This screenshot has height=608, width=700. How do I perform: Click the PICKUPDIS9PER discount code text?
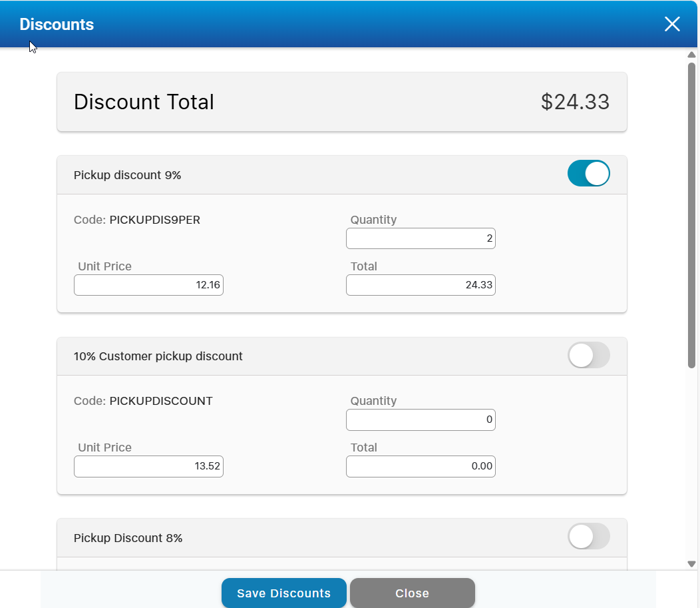click(x=154, y=220)
